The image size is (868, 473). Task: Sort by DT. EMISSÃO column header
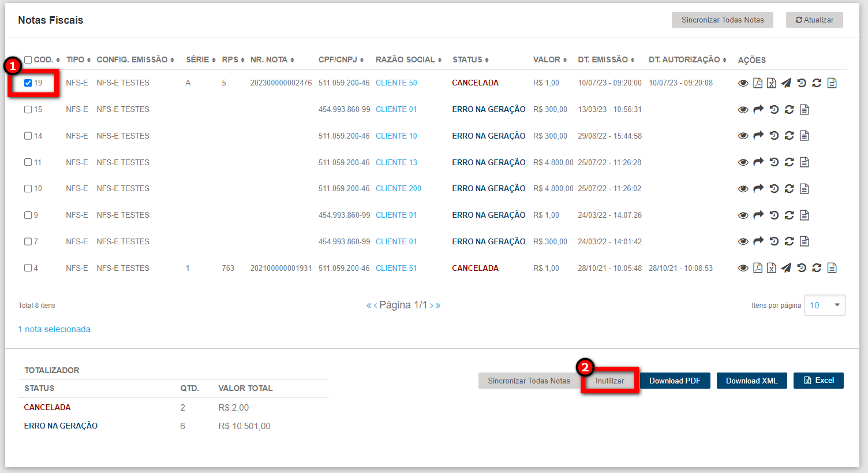605,60
